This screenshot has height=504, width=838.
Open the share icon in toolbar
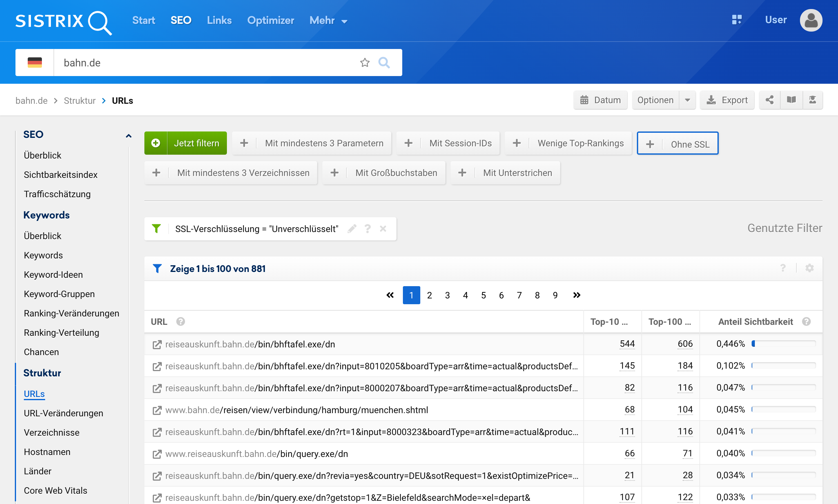[769, 100]
